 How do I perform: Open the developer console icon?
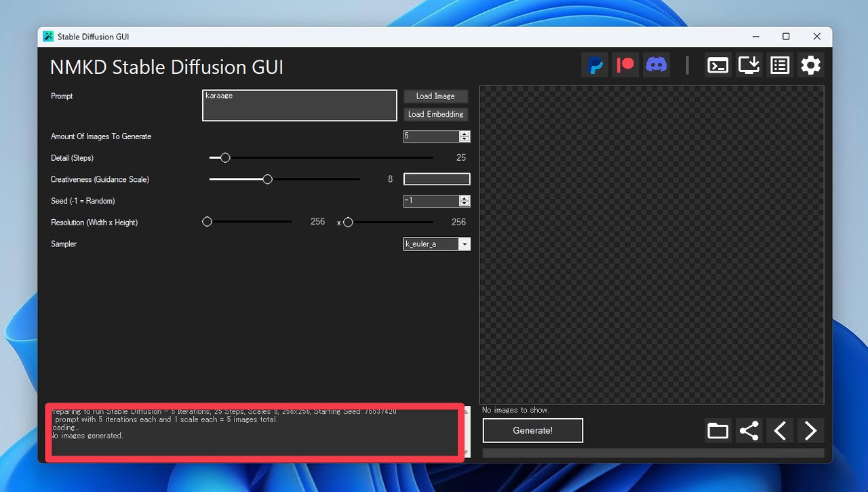click(x=717, y=64)
